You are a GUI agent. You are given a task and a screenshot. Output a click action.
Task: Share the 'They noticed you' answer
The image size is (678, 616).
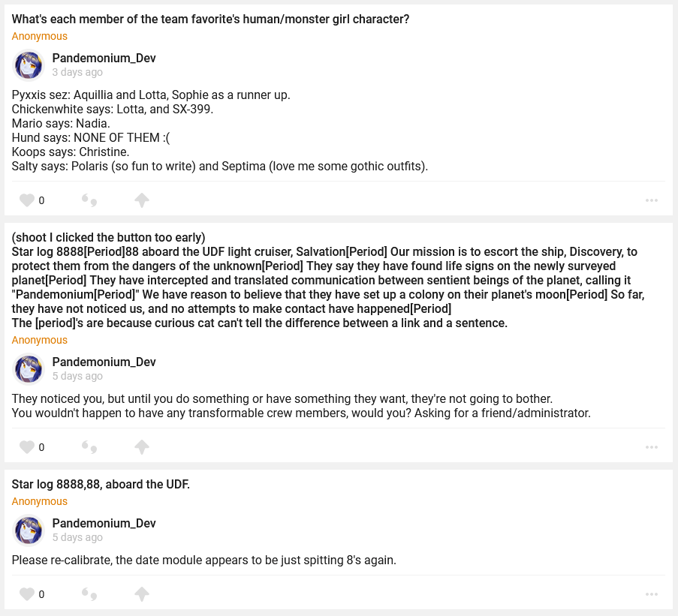[x=142, y=447]
